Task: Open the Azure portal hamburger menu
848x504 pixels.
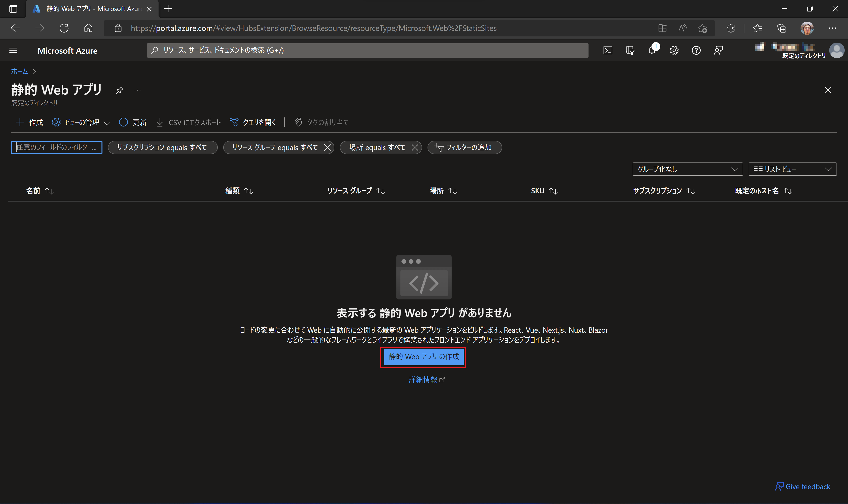Action: coord(13,50)
